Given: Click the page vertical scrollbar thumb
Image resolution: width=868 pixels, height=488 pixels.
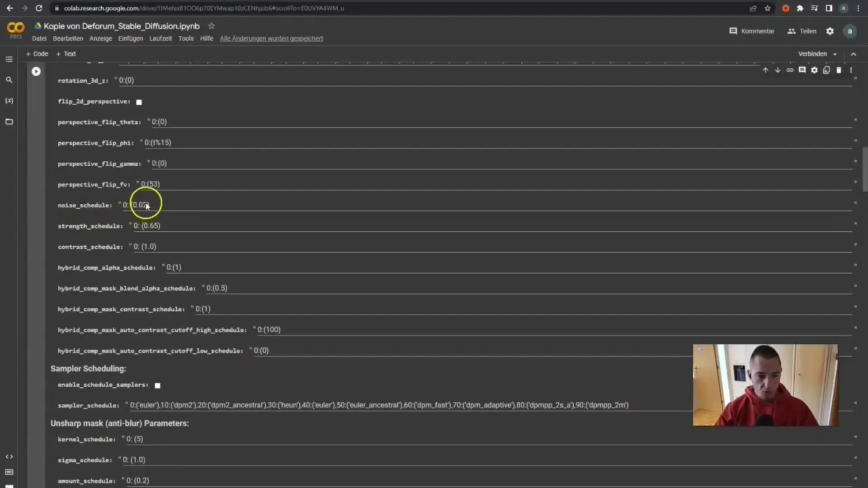Looking at the screenshot, I should point(865,169).
